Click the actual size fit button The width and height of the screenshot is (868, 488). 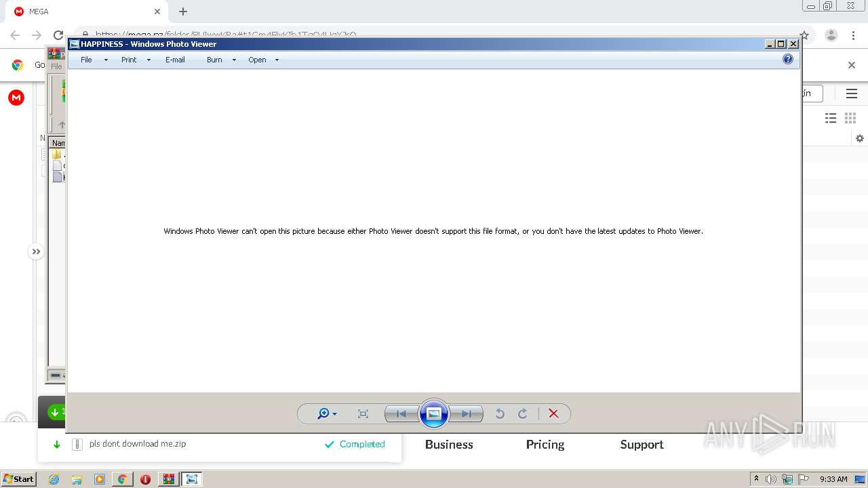pyautogui.click(x=363, y=413)
